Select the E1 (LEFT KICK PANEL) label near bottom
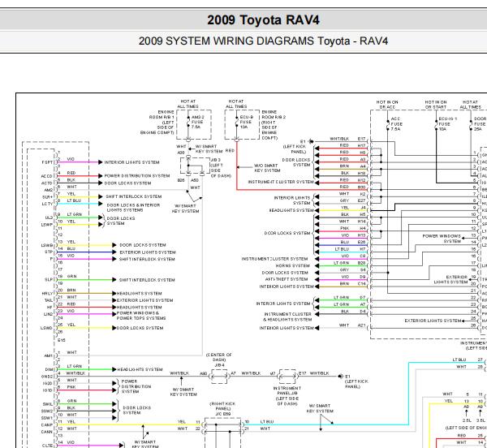The height and width of the screenshot is (448, 487). tap(355, 381)
